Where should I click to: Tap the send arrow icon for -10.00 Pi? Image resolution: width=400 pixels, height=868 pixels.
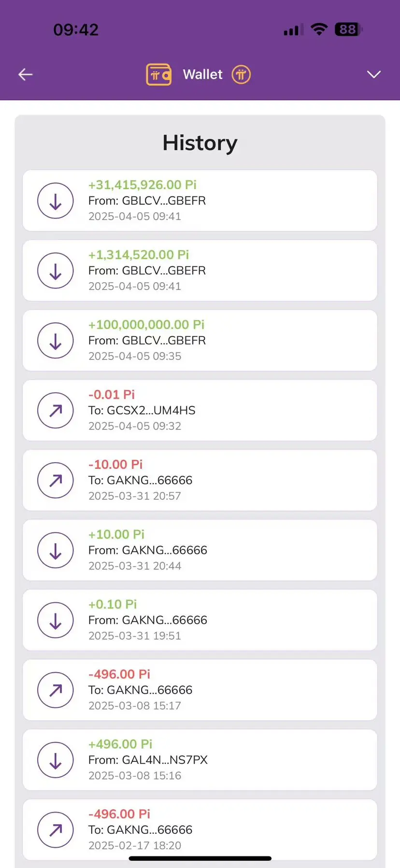[x=56, y=481]
